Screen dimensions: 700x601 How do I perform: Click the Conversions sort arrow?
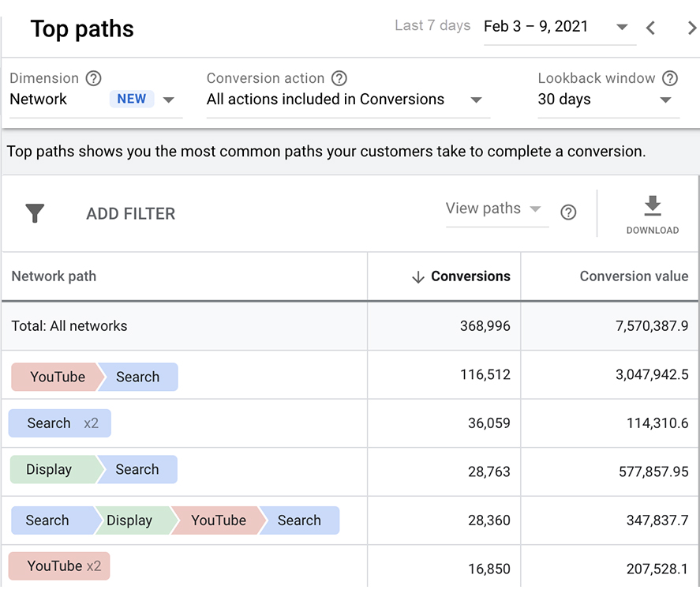pyautogui.click(x=417, y=277)
